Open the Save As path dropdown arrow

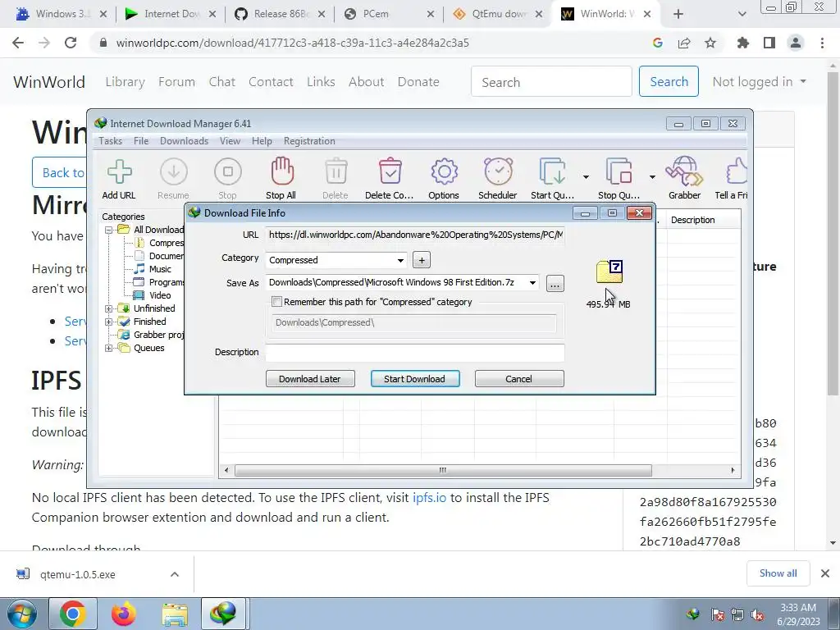pos(532,283)
